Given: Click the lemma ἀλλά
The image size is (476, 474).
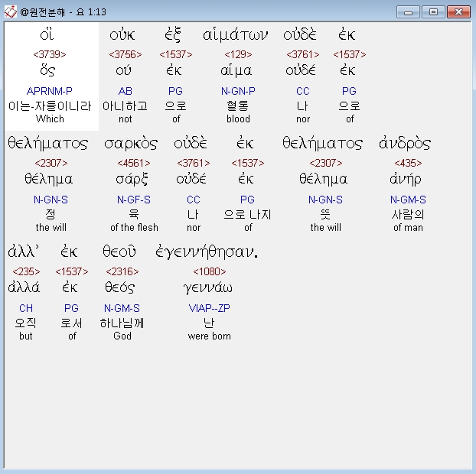Looking at the screenshot, I should 24,287.
